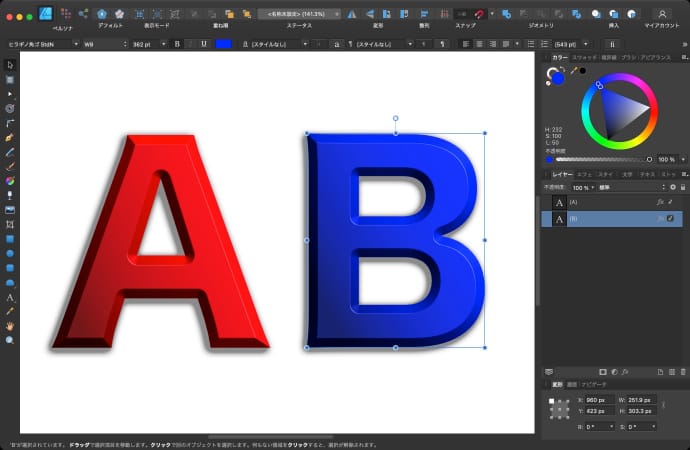Select the Move tool in the left toolbar
Screen dimensions: 690x450
coord(10,64)
